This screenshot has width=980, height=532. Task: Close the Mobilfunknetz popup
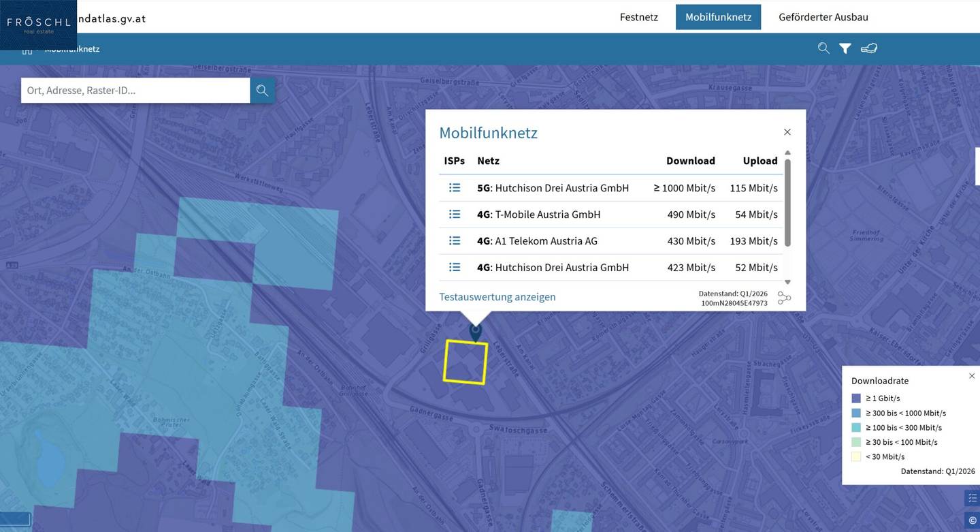787,132
